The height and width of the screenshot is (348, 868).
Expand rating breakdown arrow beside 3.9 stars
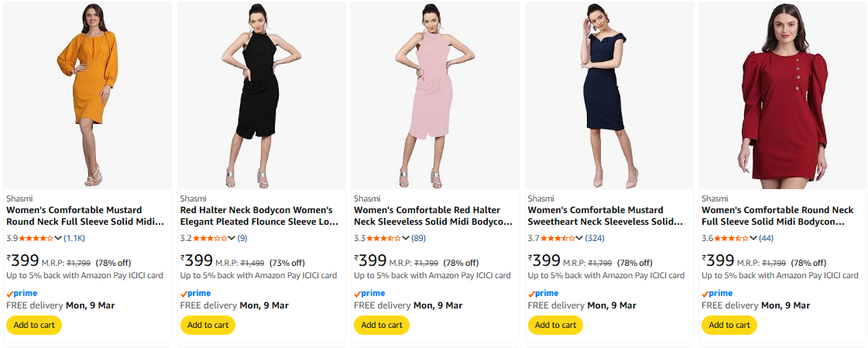[x=59, y=238]
